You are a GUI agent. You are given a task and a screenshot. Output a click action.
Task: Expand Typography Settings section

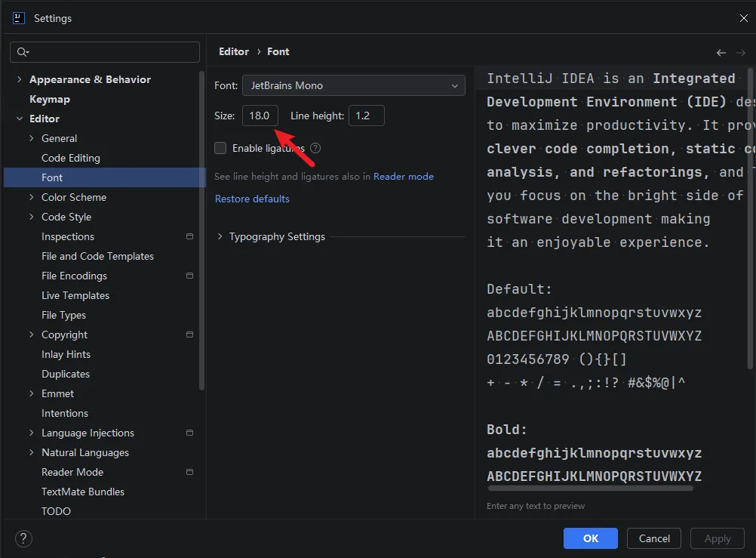220,236
